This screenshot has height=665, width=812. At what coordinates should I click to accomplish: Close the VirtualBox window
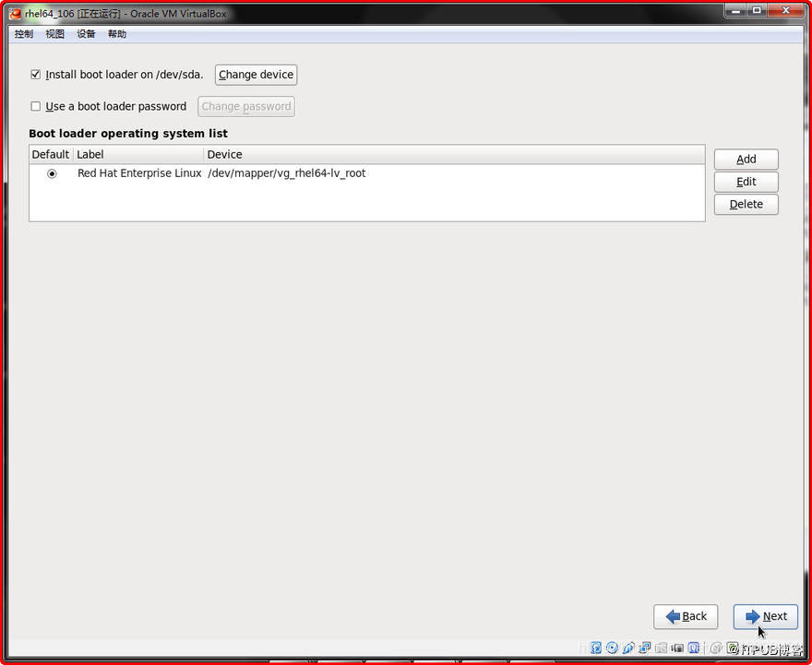pos(785,10)
